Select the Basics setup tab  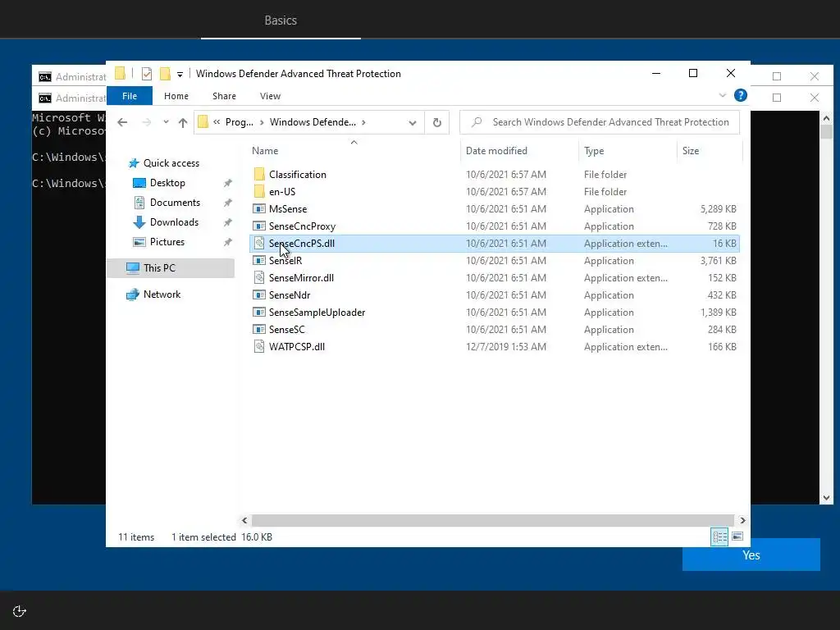click(281, 21)
